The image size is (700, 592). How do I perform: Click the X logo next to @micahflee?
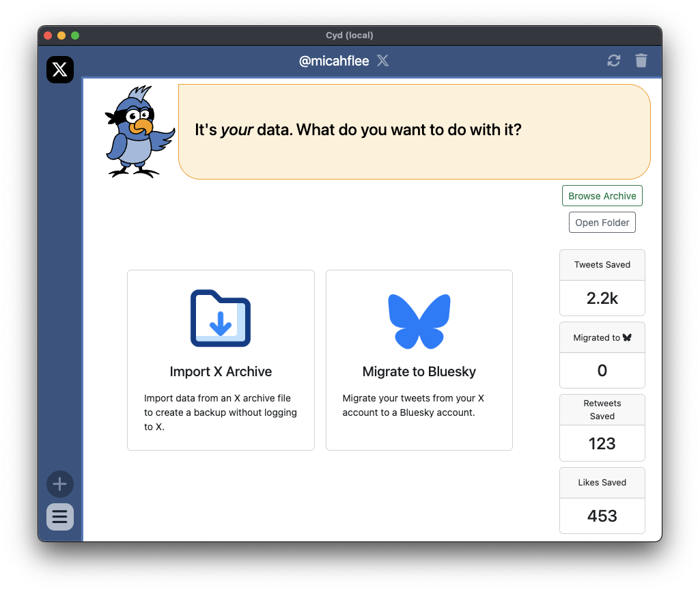tap(382, 61)
